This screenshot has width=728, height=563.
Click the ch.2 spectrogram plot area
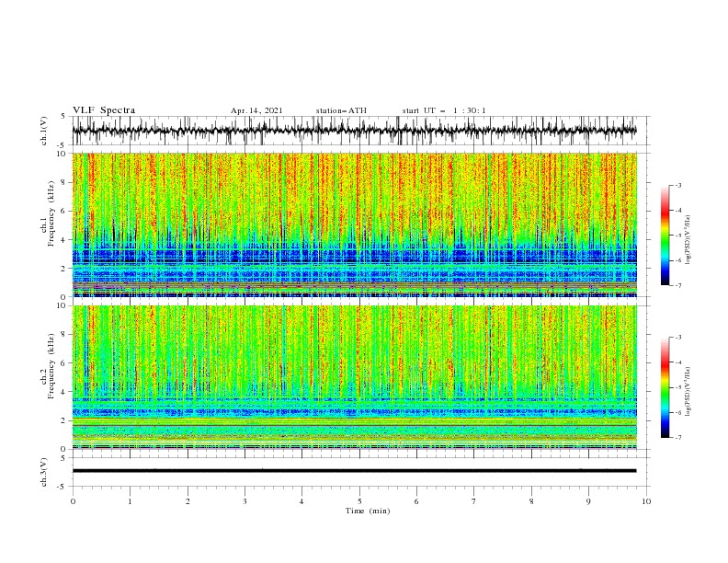point(355,377)
